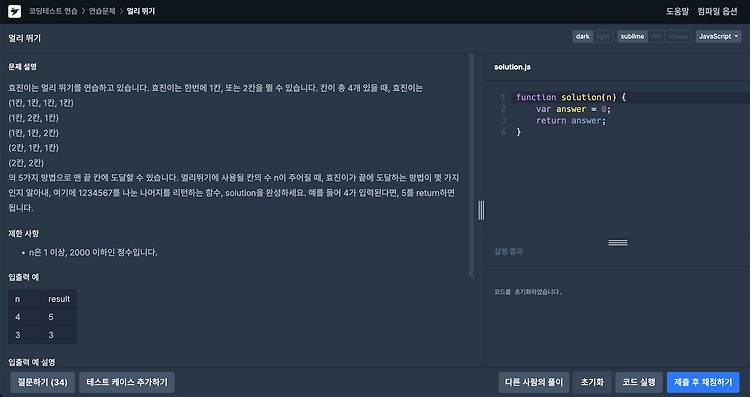Switch editor theme to light
The height and width of the screenshot is (397, 750).
tap(603, 36)
